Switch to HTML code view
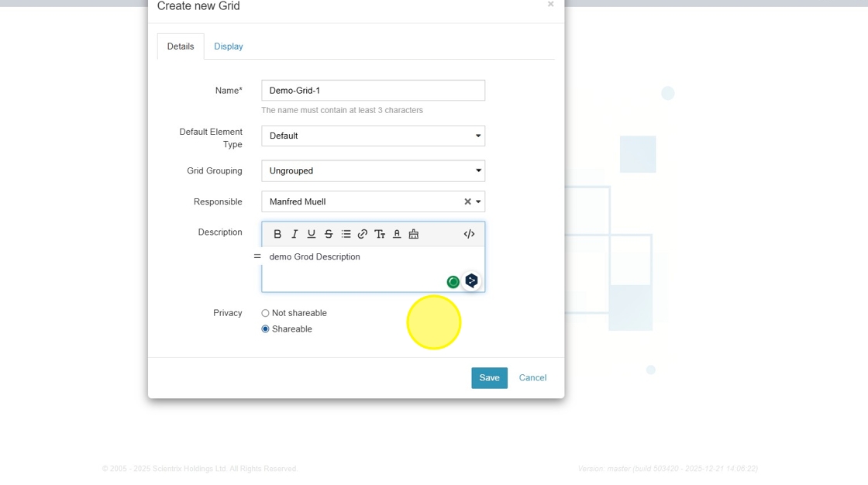This screenshot has height=485, width=868. (x=469, y=234)
